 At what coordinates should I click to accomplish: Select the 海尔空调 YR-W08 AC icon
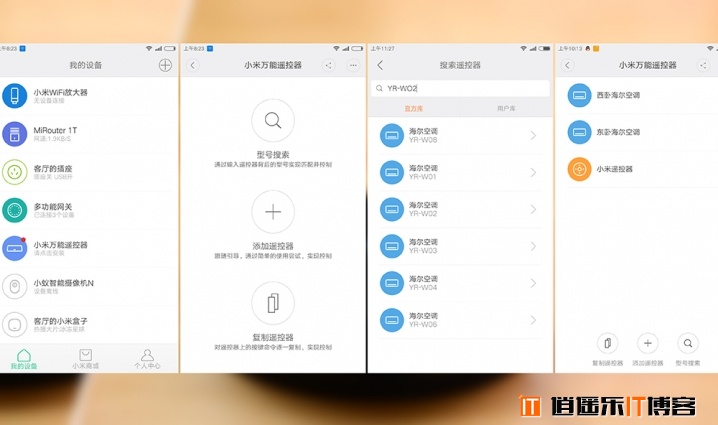pos(392,136)
